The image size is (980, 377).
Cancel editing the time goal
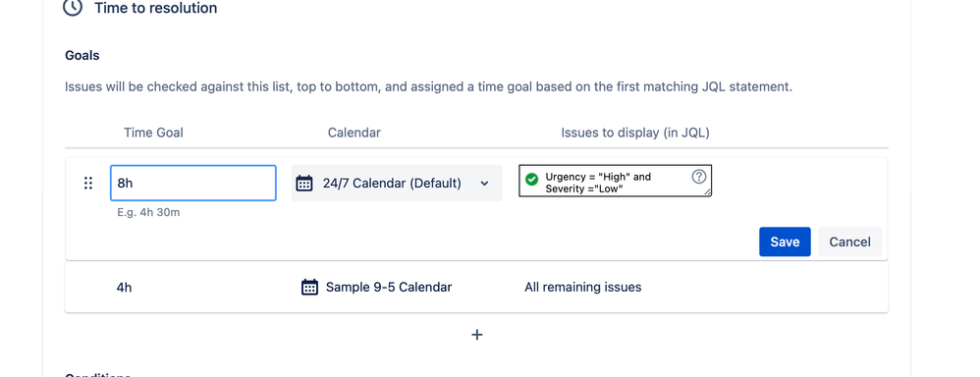850,242
